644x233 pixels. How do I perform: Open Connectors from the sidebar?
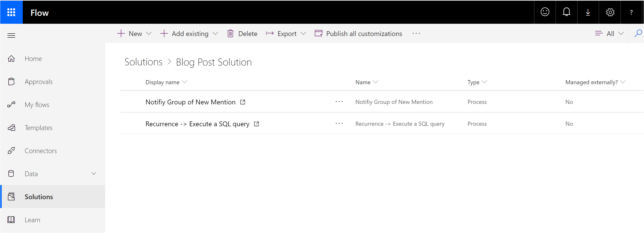(x=41, y=151)
